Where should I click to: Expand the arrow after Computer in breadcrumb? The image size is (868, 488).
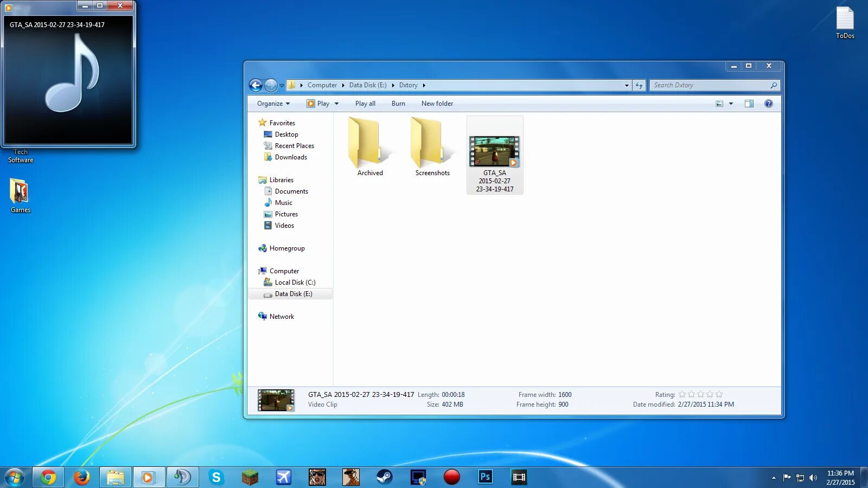coord(343,85)
